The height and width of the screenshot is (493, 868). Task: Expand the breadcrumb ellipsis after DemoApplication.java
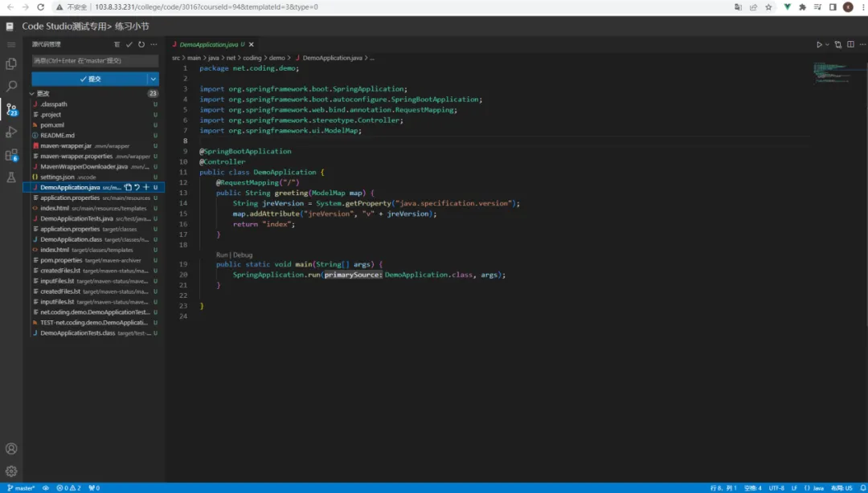[372, 58]
